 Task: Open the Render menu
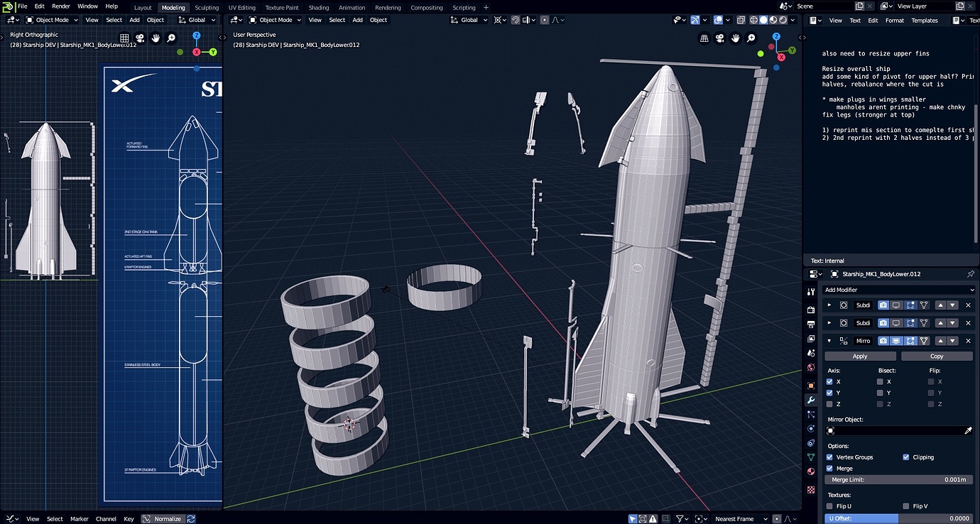pos(61,6)
